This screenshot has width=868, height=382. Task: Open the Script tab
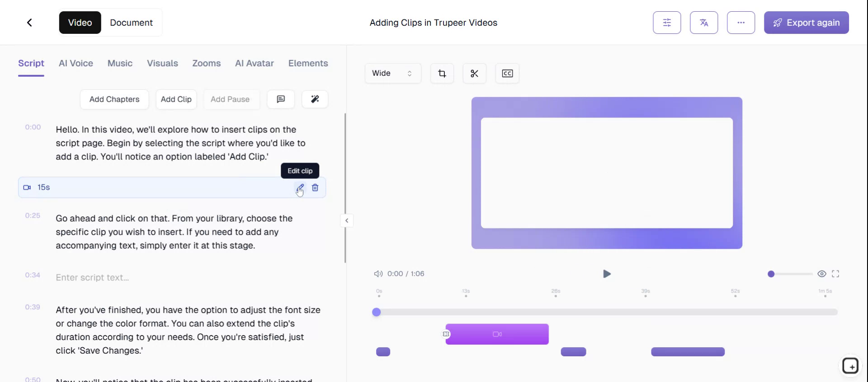point(31,63)
